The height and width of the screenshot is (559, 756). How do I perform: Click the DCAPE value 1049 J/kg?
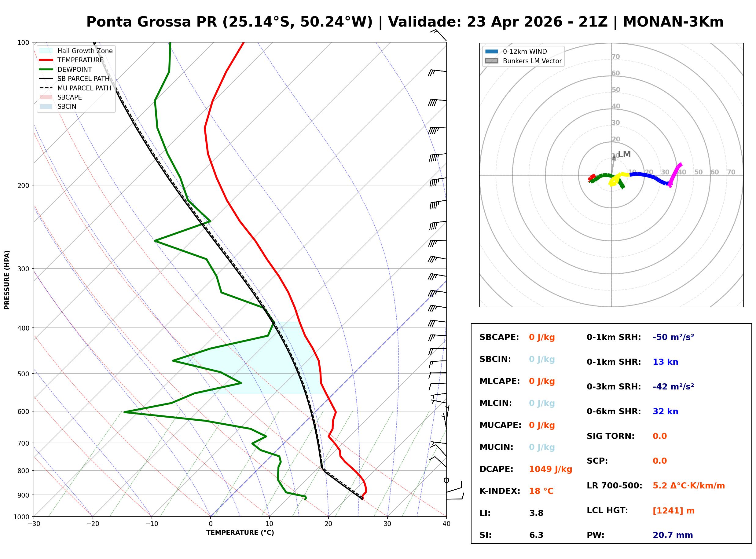click(x=550, y=469)
